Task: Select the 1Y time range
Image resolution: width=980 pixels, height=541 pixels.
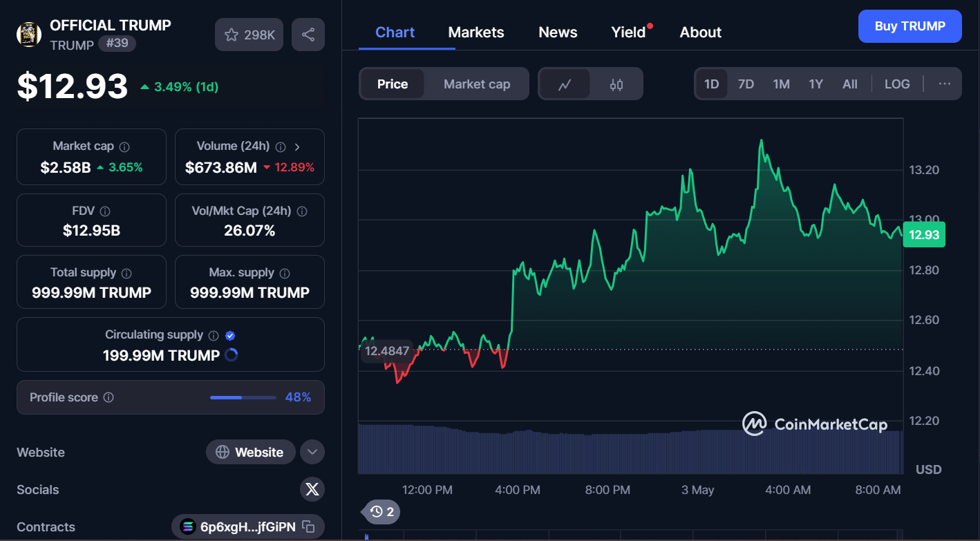Action: [x=816, y=84]
